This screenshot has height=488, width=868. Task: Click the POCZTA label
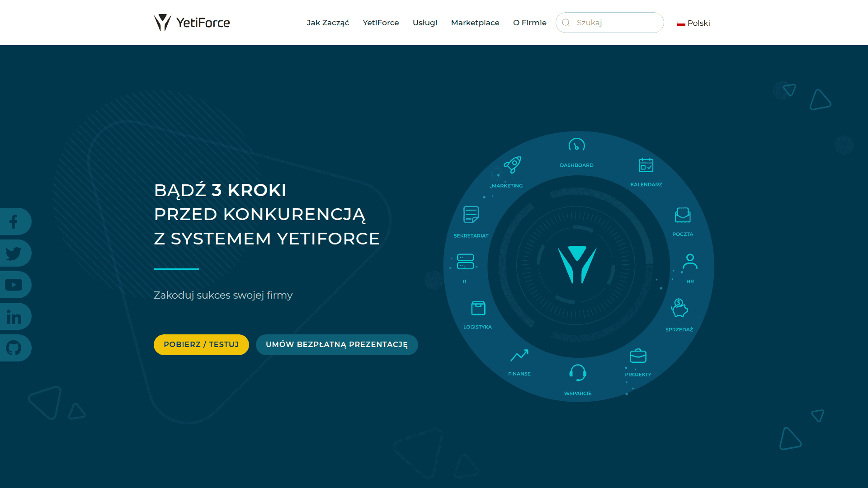click(683, 235)
